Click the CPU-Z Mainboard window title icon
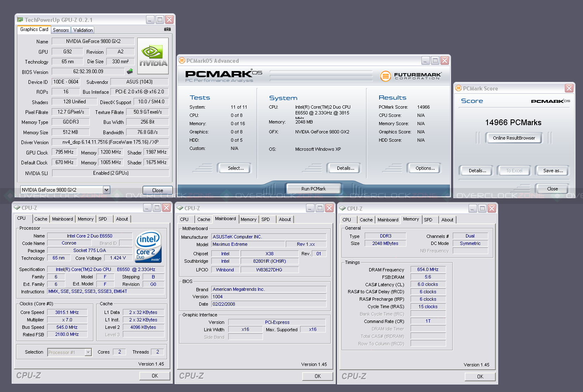This screenshot has width=583, height=392. (180, 208)
